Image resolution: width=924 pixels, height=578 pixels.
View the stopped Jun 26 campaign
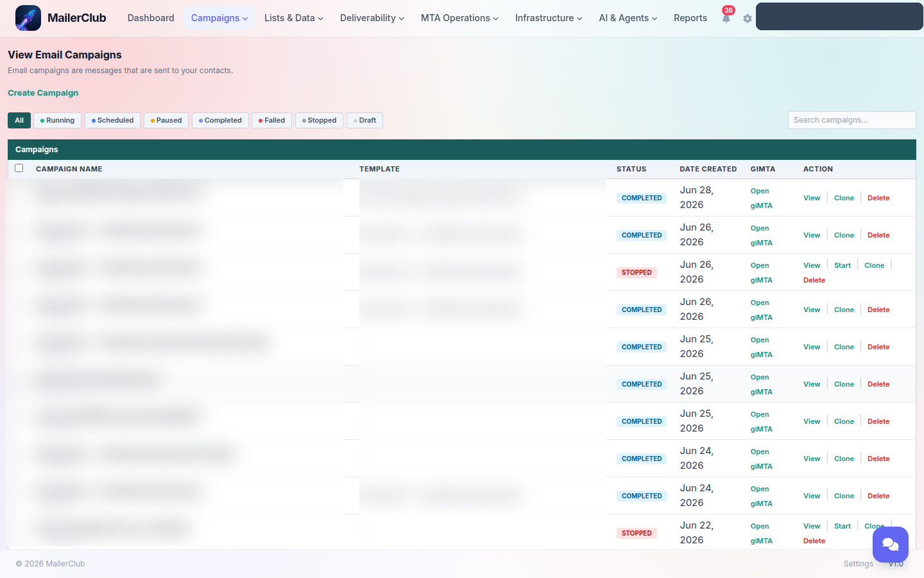[812, 265]
